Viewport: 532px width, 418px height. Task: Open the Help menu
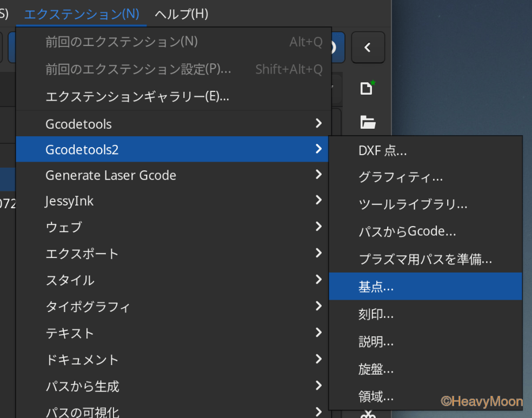click(x=181, y=14)
